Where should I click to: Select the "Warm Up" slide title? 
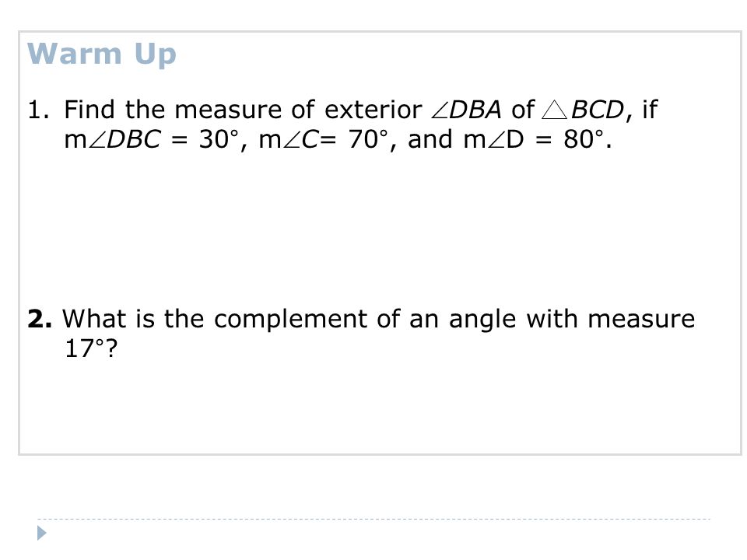[x=101, y=54]
